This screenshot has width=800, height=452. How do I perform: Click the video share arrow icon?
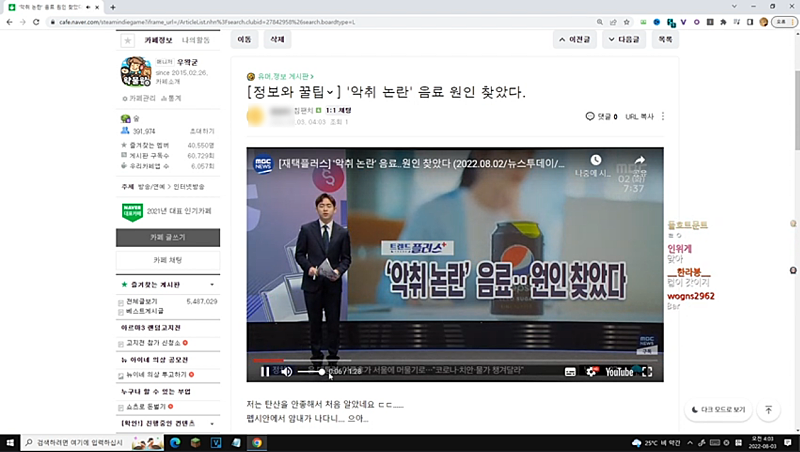(640, 160)
